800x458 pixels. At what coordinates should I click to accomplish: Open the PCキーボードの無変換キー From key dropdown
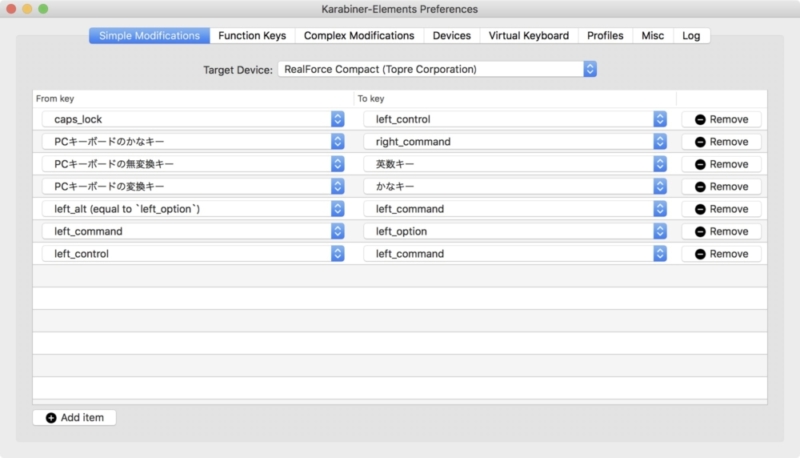(x=193, y=164)
